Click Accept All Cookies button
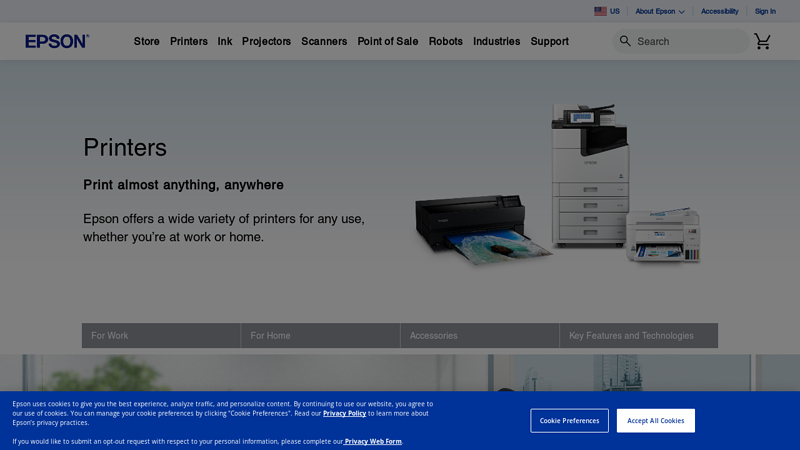This screenshot has width=800, height=450. 656,420
